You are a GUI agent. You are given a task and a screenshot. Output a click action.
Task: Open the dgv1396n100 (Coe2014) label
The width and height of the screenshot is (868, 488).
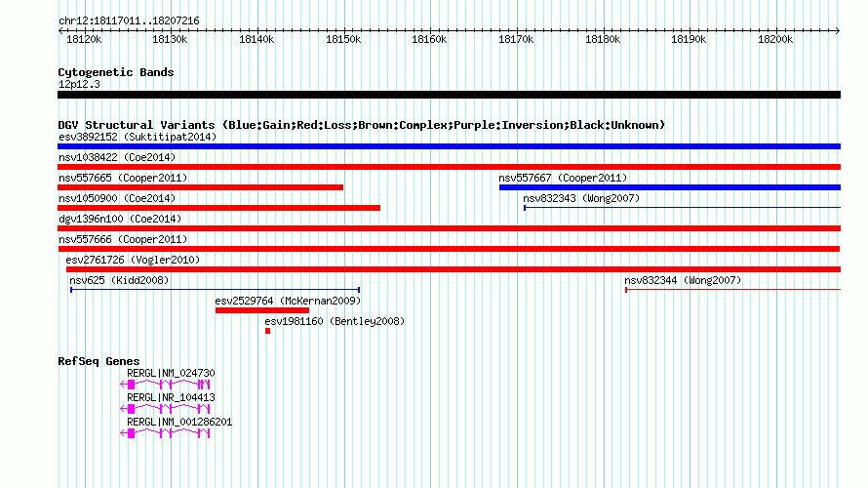coord(120,219)
